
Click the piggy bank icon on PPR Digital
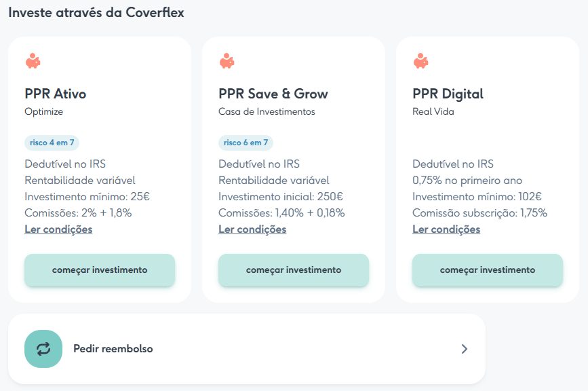point(420,61)
